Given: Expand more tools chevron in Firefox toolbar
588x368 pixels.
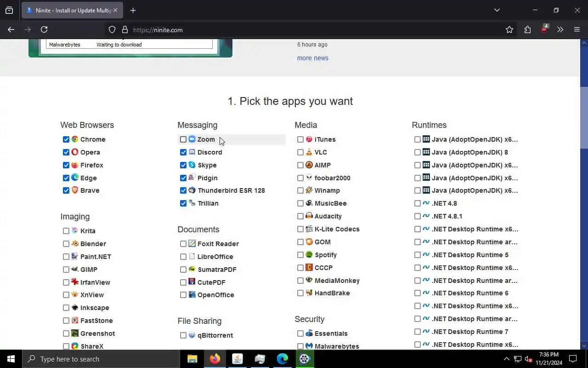Looking at the screenshot, I should point(560,29).
